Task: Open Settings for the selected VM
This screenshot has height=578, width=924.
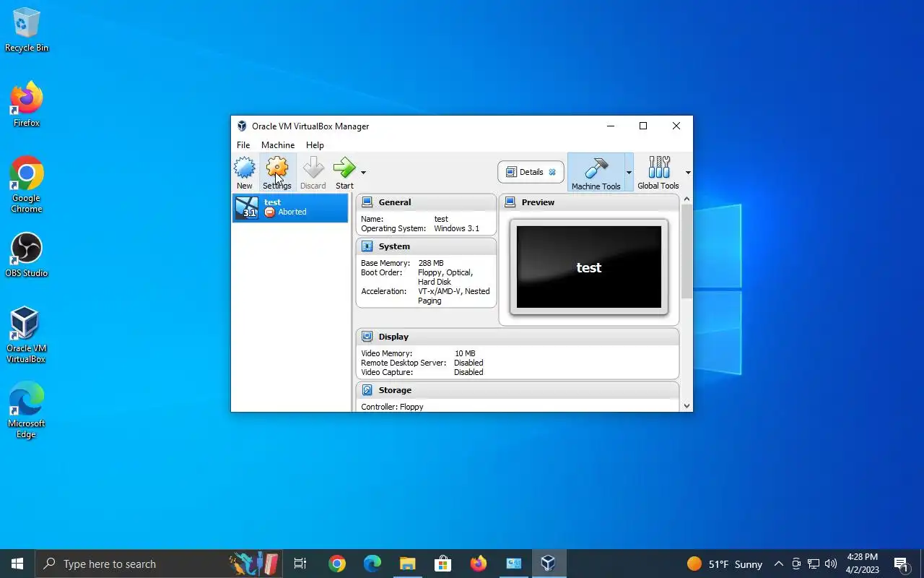Action: click(277, 173)
